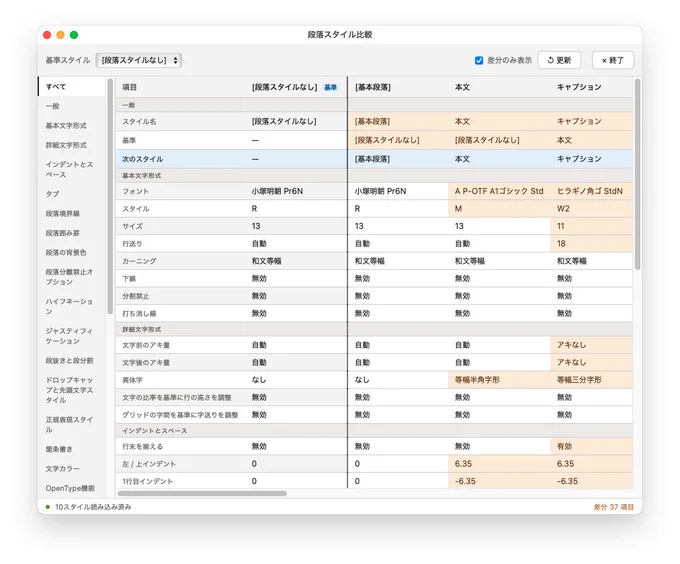Click the highlighted size 11 cell

[591, 226]
